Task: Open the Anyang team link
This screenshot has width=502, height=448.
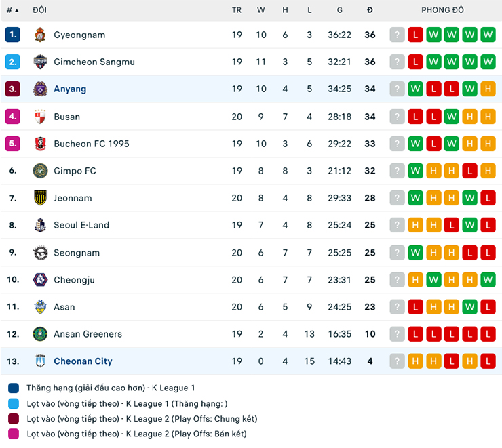Action: (x=70, y=89)
